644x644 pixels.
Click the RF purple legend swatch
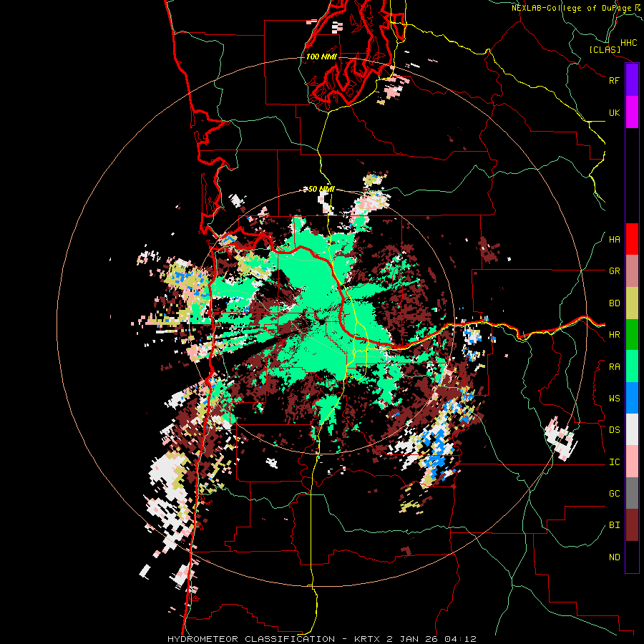coord(632,80)
